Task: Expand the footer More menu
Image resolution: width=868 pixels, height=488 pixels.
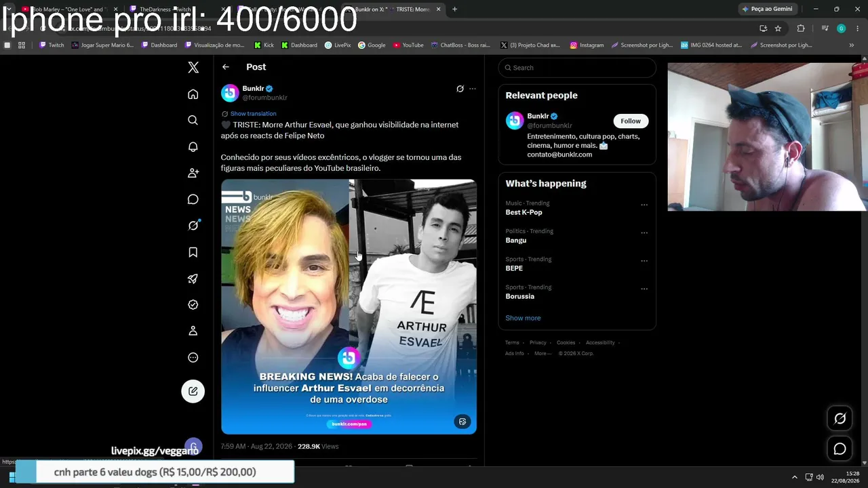Action: pyautogui.click(x=542, y=354)
